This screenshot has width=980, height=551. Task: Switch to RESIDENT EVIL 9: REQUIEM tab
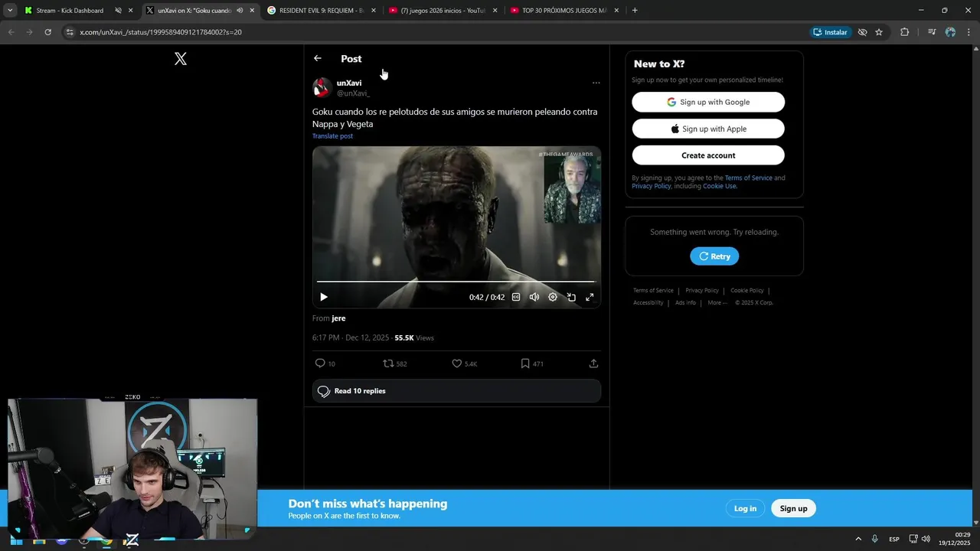coord(322,11)
